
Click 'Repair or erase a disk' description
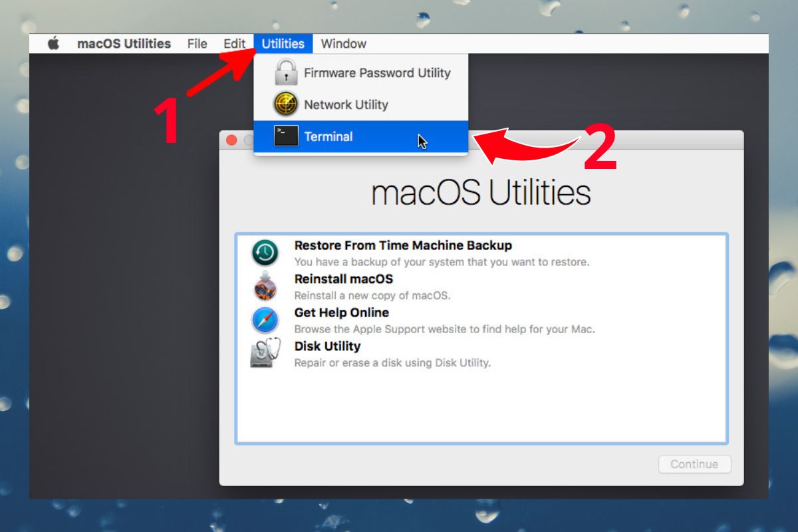tap(392, 363)
